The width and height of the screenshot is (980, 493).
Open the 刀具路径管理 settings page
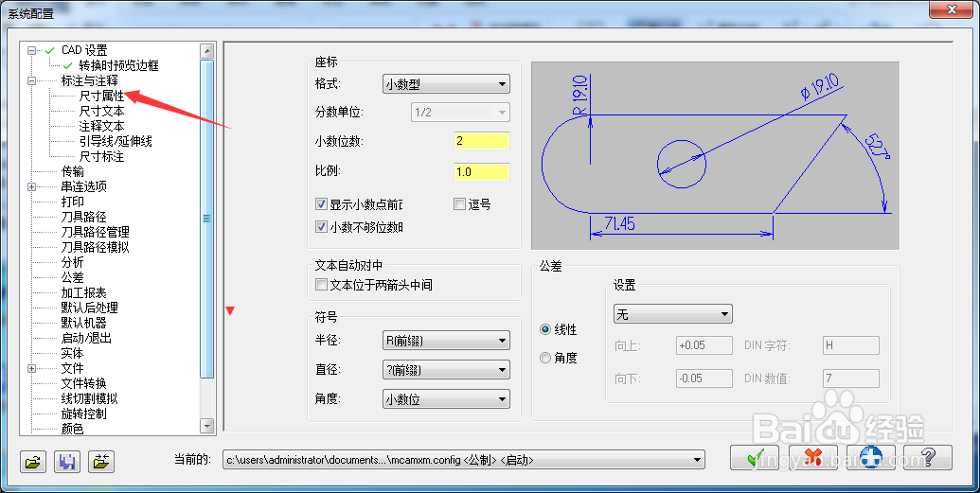pyautogui.click(x=95, y=233)
